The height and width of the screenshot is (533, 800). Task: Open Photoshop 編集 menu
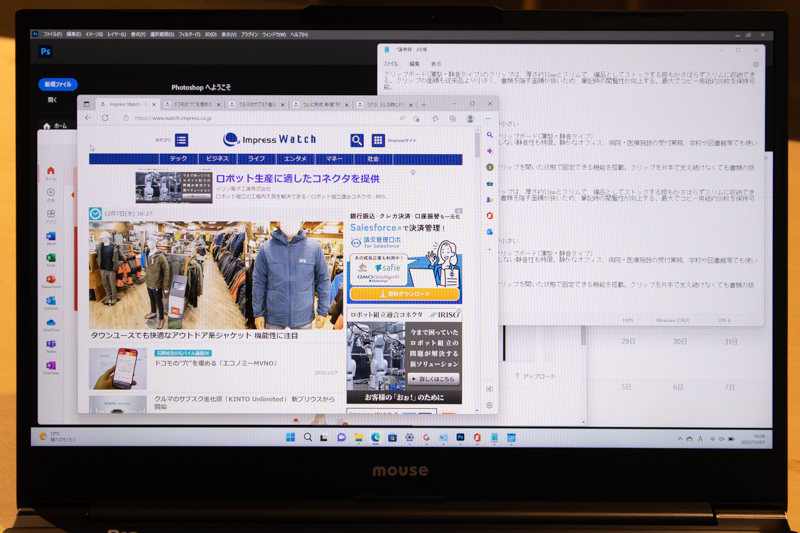click(73, 35)
